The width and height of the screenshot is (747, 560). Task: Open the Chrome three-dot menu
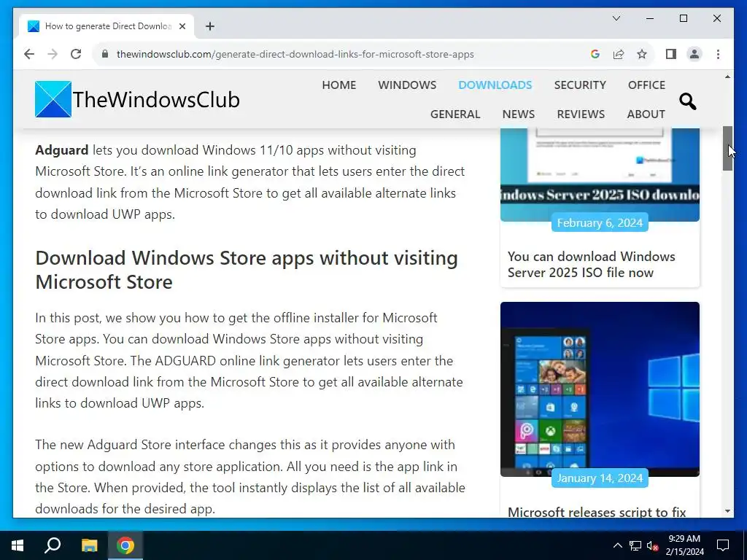[x=718, y=54]
